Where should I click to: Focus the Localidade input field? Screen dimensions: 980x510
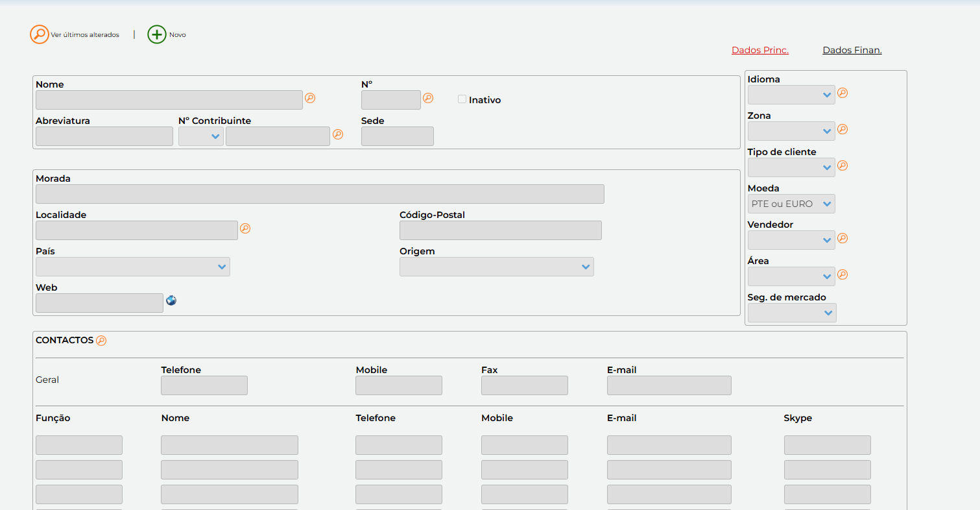(137, 230)
